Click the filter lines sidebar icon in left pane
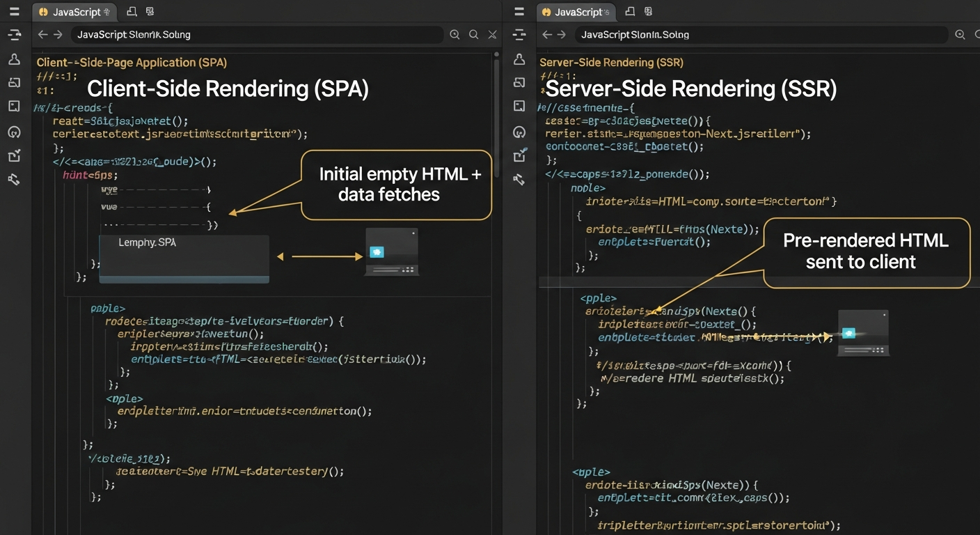Viewport: 980px width, 535px height. click(14, 35)
